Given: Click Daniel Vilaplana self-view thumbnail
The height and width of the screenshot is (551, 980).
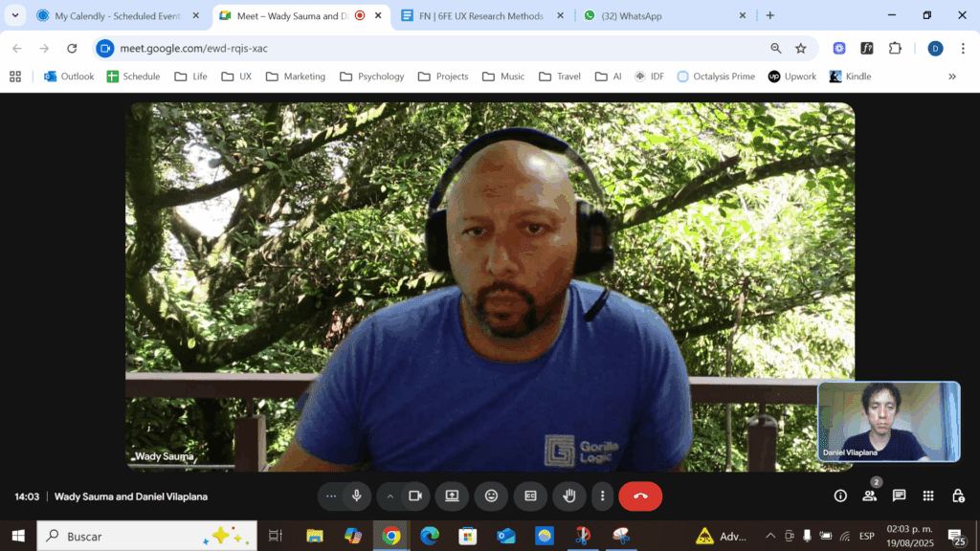Looking at the screenshot, I should coord(888,421).
